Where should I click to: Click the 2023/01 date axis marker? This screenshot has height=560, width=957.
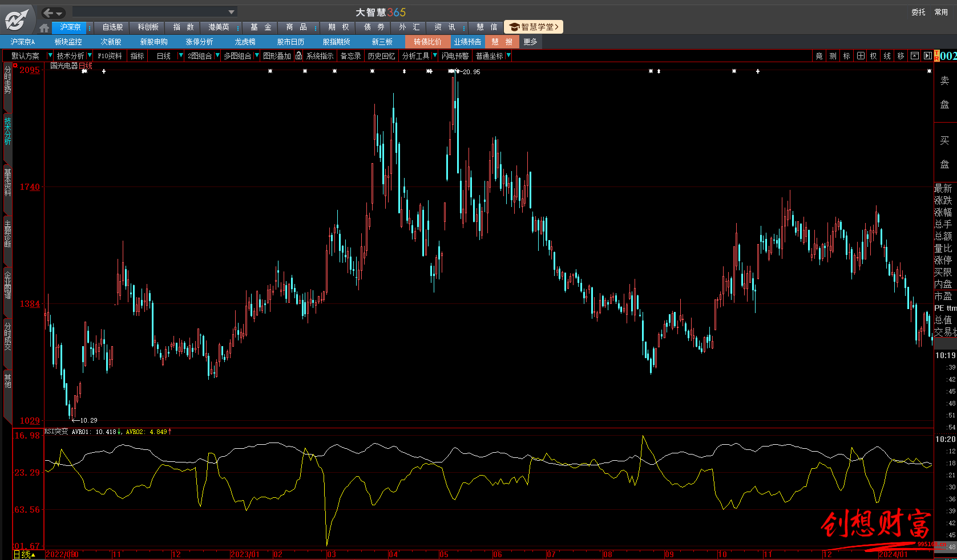245,554
